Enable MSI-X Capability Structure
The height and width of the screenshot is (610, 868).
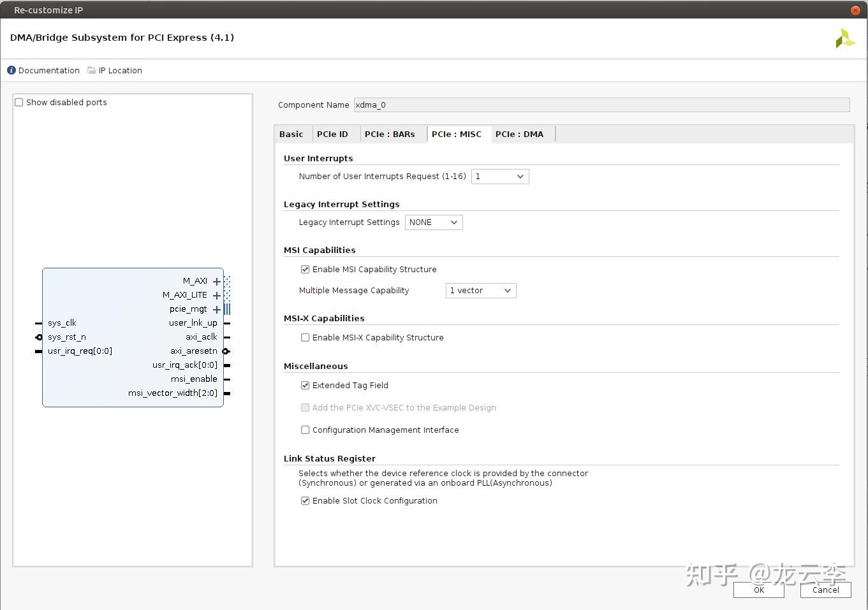pos(305,337)
